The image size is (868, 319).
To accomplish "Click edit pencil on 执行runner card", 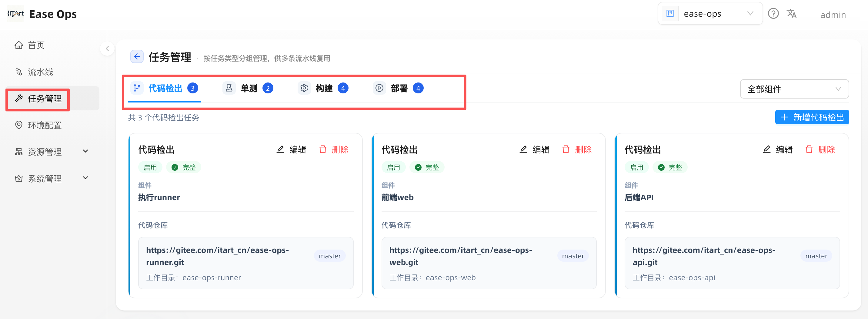I will (x=280, y=149).
